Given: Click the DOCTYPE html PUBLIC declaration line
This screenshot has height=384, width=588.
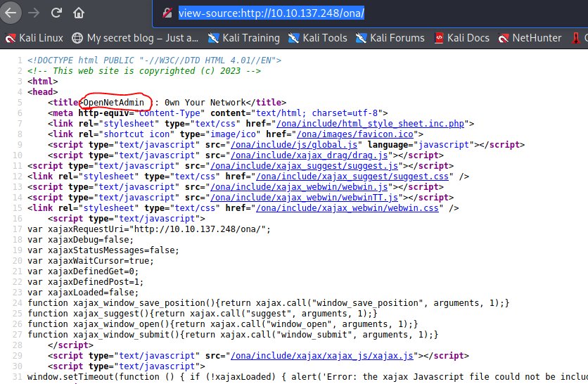Looking at the screenshot, I should point(154,60).
